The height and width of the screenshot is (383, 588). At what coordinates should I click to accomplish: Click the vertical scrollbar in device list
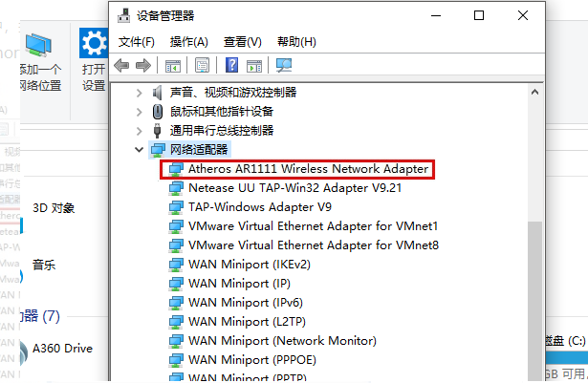[x=534, y=287]
